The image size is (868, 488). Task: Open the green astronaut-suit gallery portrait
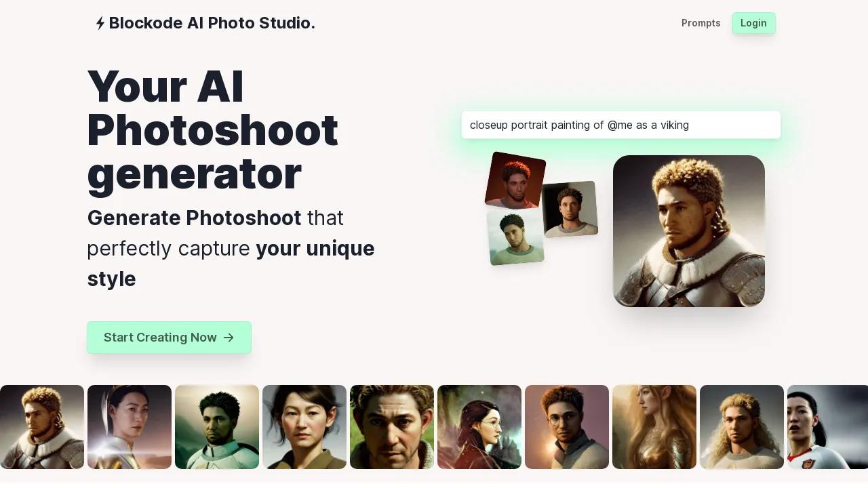(x=217, y=427)
